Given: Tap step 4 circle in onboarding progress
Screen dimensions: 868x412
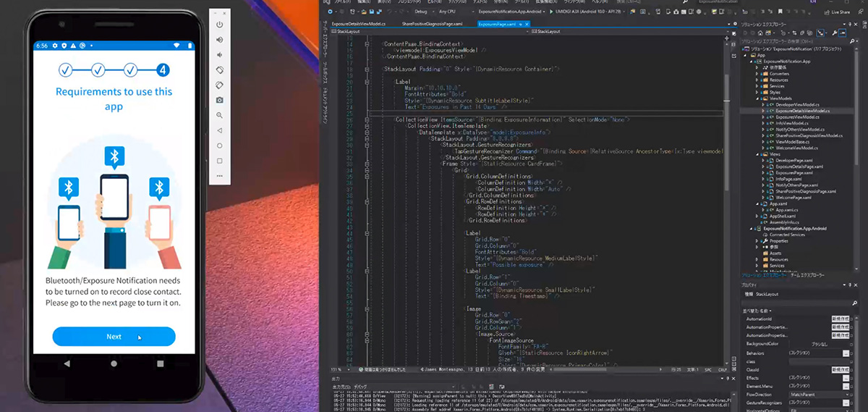Looking at the screenshot, I should pyautogui.click(x=163, y=70).
